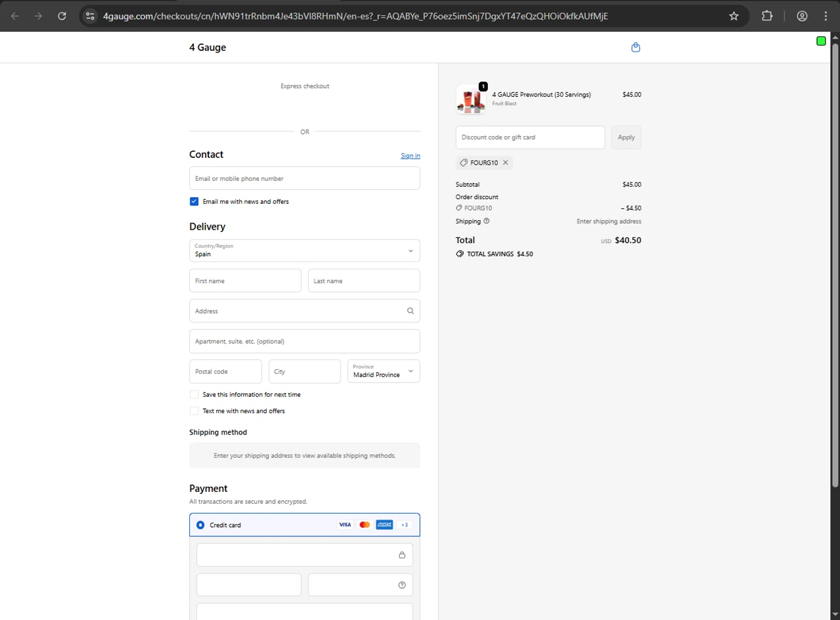Focus the Address field
Screen dimensions: 840x620
pos(305,311)
